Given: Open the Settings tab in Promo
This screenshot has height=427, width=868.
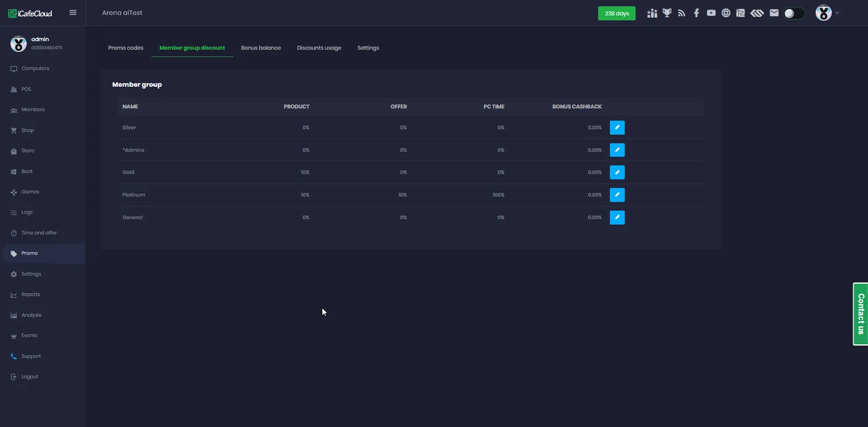Looking at the screenshot, I should pyautogui.click(x=368, y=48).
